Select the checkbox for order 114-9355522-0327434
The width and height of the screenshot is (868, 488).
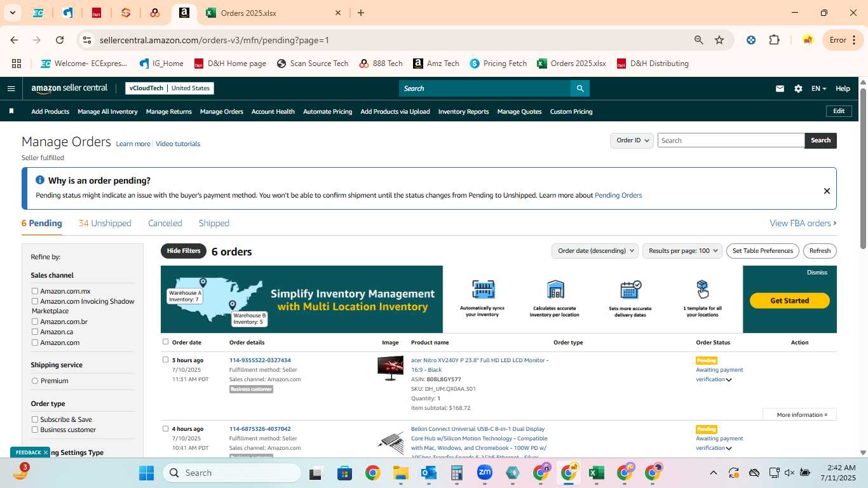point(166,360)
